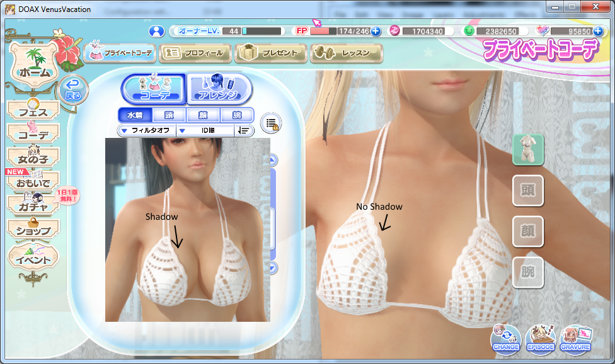Open the 女の子 girls menu
The width and height of the screenshot is (615, 364).
(x=33, y=156)
